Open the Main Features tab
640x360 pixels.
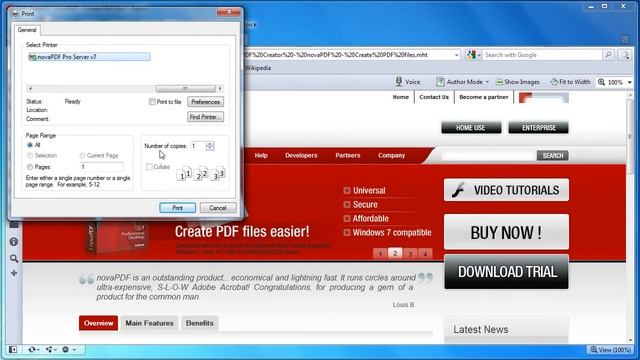[x=149, y=323]
